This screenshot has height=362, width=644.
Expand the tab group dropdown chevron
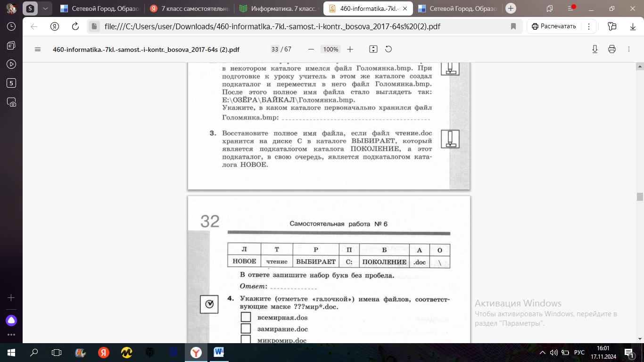click(45, 8)
